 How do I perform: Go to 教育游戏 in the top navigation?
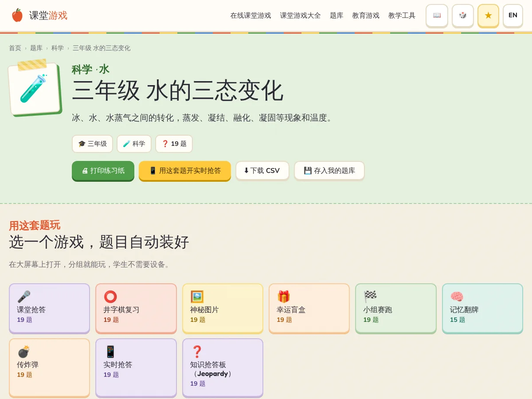pyautogui.click(x=366, y=16)
